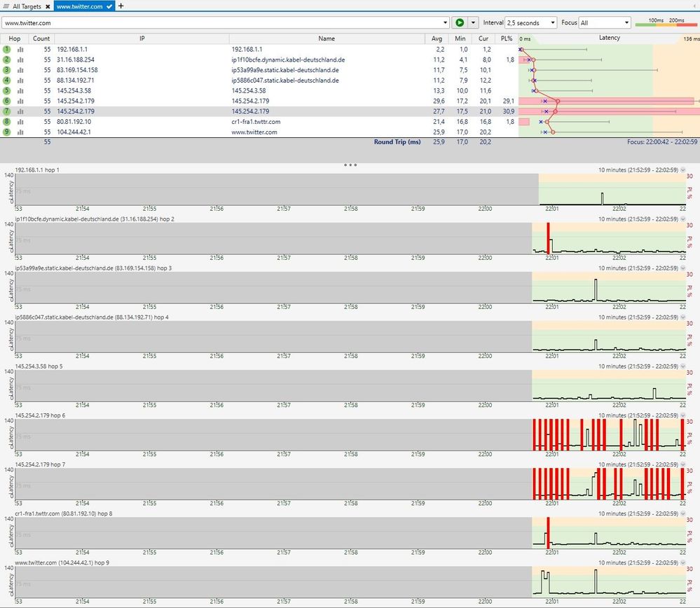Open the 10 minutes menu on hop 7 graph
Screen dimensions: 700x608
(x=682, y=464)
